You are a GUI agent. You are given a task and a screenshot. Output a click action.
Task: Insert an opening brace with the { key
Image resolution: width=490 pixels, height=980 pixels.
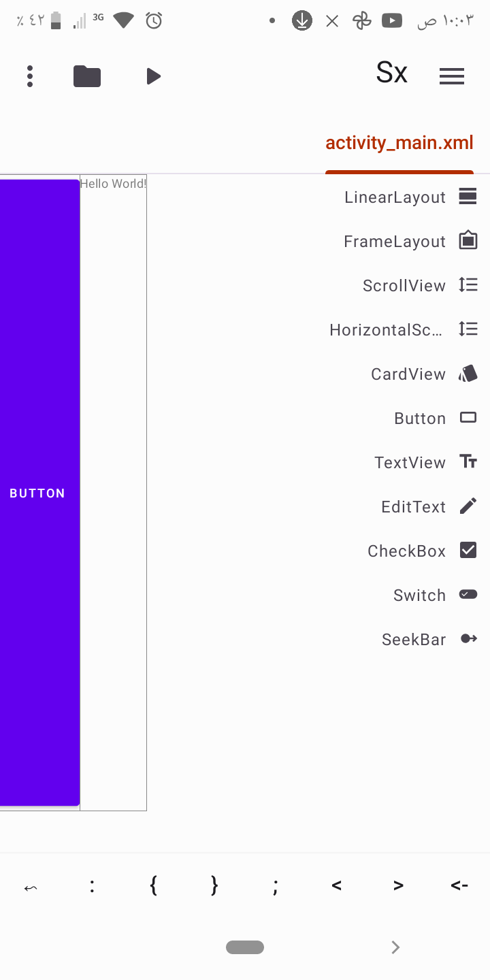[x=153, y=885]
